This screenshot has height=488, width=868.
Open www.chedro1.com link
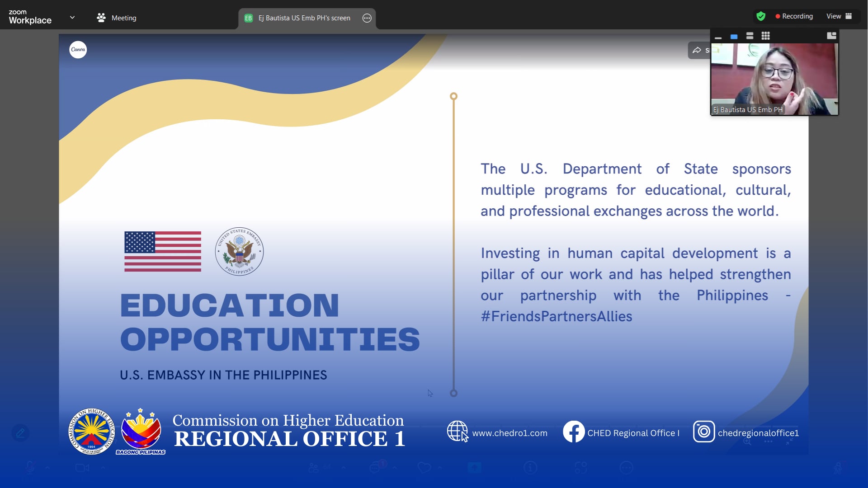(509, 433)
